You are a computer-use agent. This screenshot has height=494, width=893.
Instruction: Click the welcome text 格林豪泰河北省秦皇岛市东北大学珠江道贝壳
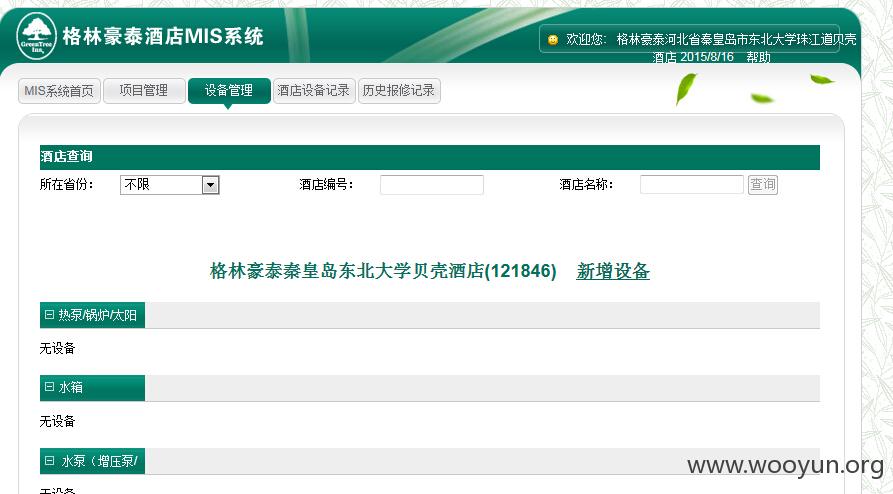pos(736,39)
